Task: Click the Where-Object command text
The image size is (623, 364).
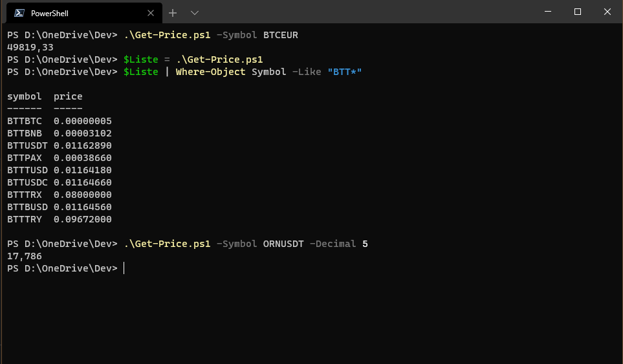Action: click(x=210, y=72)
